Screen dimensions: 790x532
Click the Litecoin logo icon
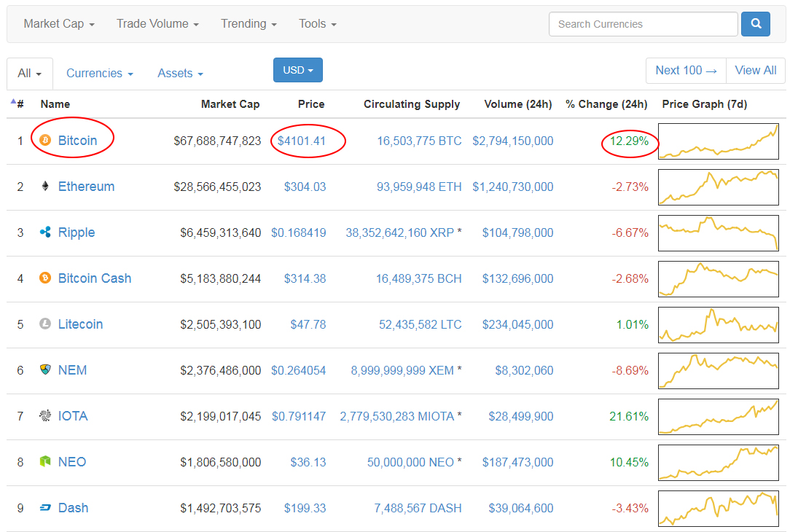click(45, 324)
